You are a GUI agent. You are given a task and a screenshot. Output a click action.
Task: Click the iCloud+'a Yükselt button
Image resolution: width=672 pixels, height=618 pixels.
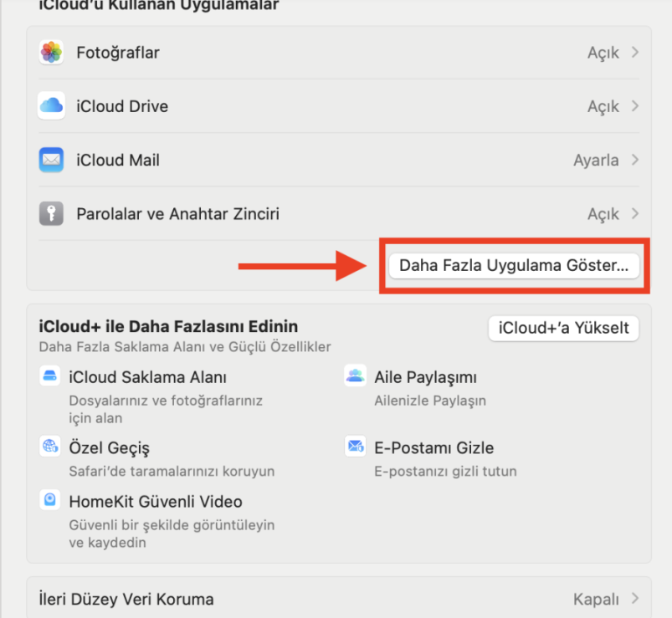[563, 328]
